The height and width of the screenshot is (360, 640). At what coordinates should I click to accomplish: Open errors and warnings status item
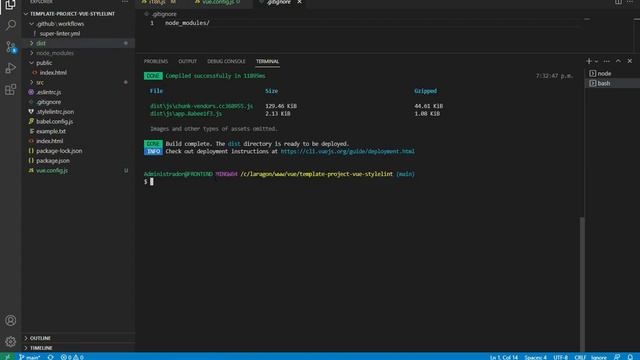pos(72,357)
